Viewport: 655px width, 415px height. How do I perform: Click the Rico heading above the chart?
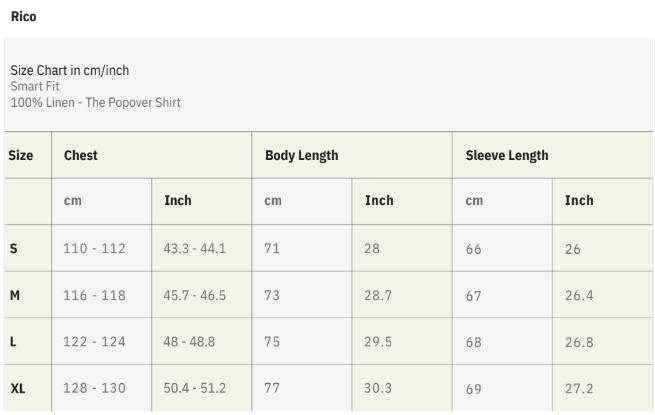point(23,17)
